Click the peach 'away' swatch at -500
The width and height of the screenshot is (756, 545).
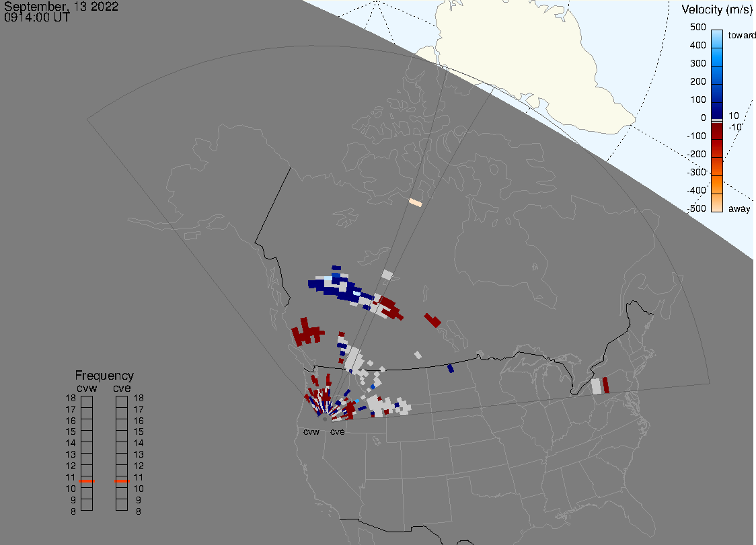(717, 203)
